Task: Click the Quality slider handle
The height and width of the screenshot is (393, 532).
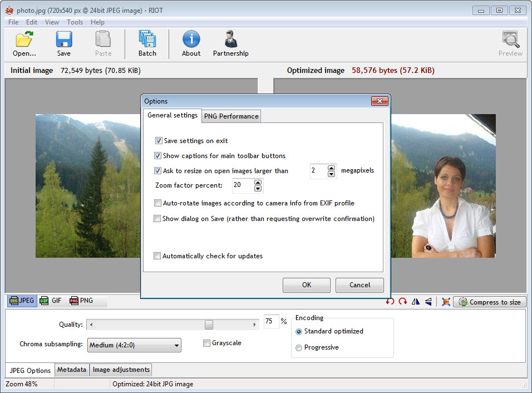Action: (209, 325)
